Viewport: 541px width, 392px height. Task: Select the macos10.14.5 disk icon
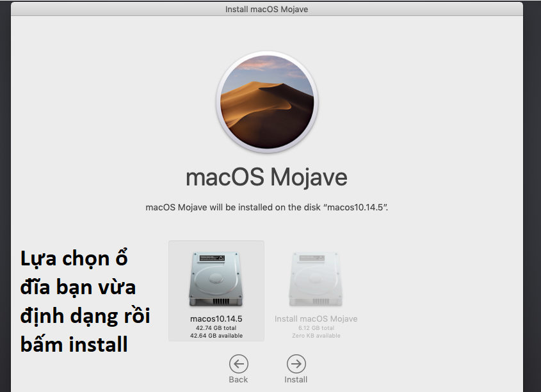click(216, 279)
